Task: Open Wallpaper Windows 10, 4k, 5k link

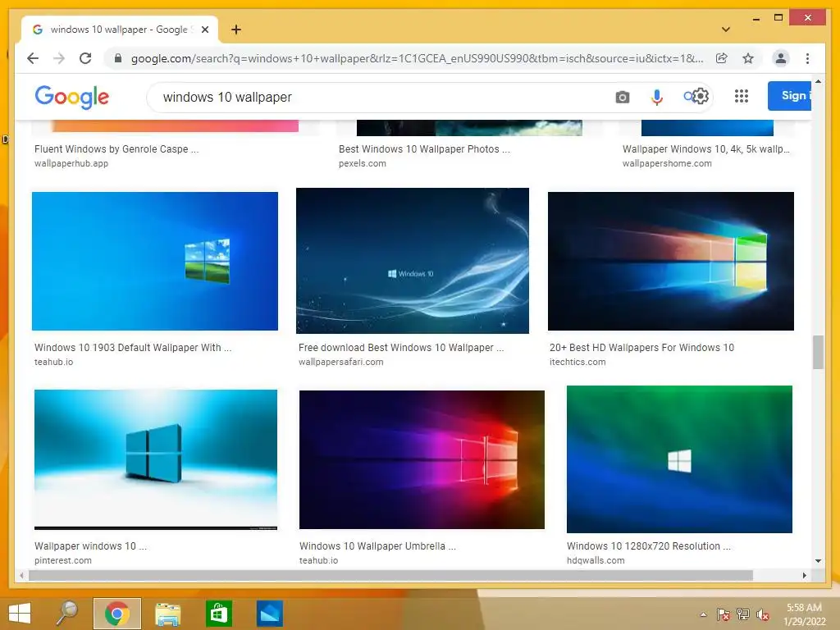Action: (705, 149)
